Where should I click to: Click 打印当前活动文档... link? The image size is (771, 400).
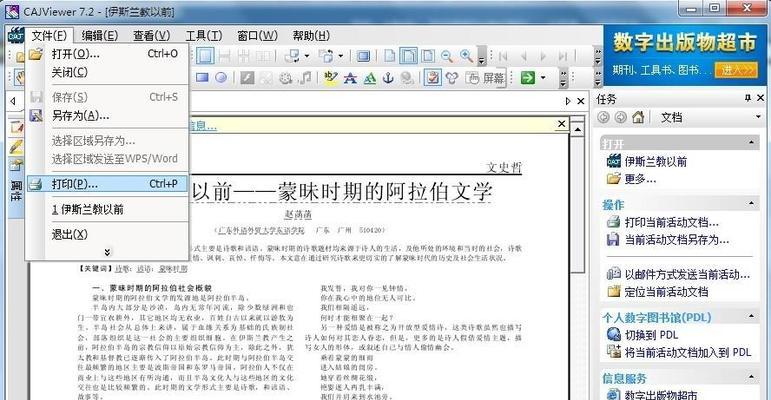(x=672, y=222)
